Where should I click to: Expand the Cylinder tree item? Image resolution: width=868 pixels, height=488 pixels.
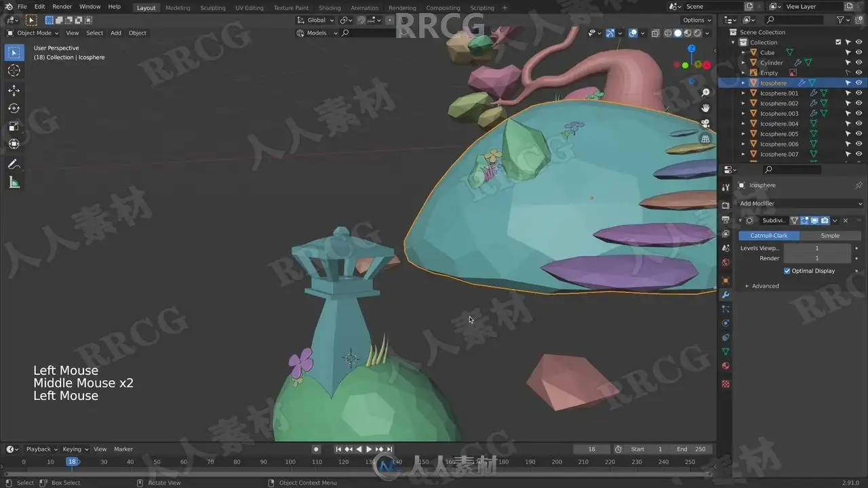(743, 62)
